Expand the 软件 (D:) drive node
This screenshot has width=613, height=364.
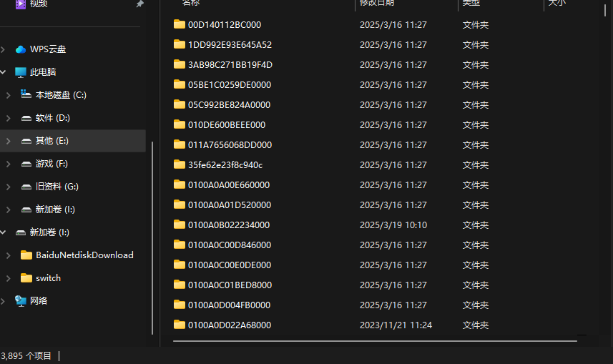pyautogui.click(x=9, y=118)
